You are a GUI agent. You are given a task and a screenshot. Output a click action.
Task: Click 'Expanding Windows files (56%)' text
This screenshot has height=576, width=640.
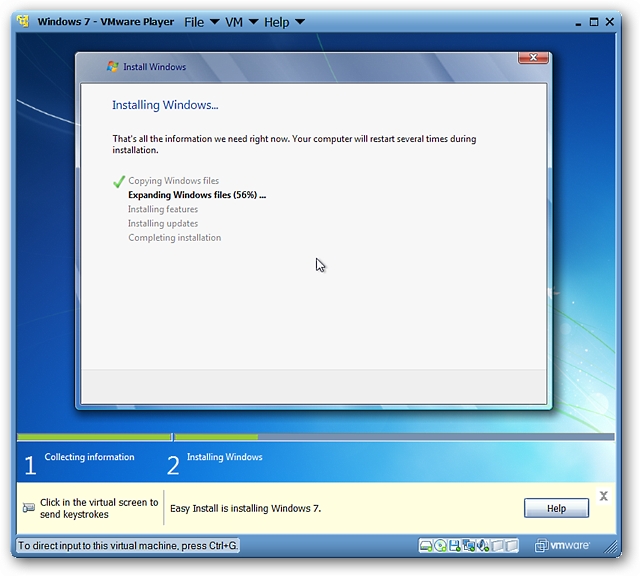pos(197,195)
